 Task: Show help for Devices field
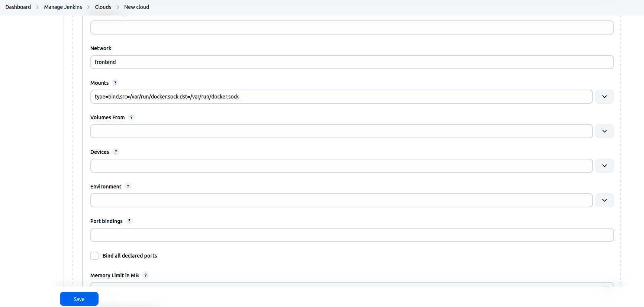pyautogui.click(x=116, y=152)
